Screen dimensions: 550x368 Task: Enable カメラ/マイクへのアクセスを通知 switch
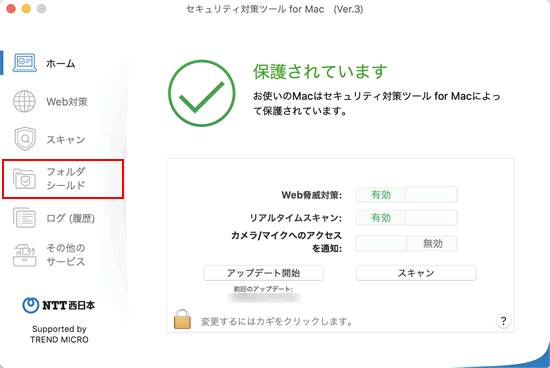[x=406, y=243]
